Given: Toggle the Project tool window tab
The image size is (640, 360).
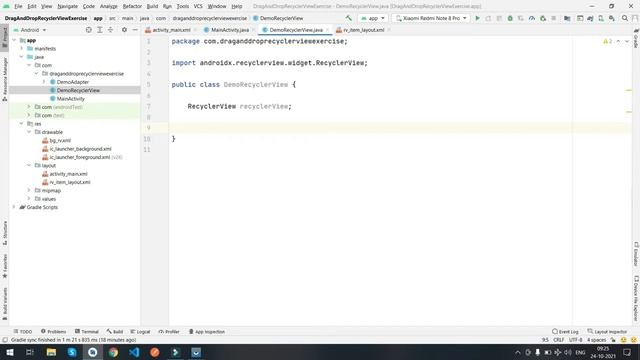Looking at the screenshot, I should coord(4,37).
